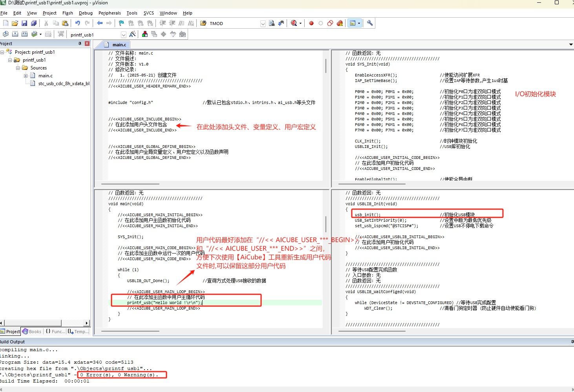This screenshot has width=574, height=392.
Task: Create a new file with the New icon
Action: click(x=5, y=23)
